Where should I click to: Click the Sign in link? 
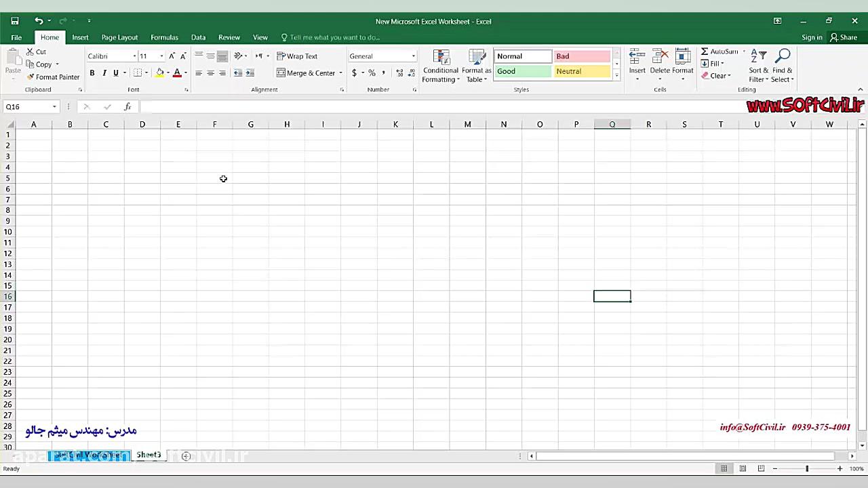(x=812, y=37)
